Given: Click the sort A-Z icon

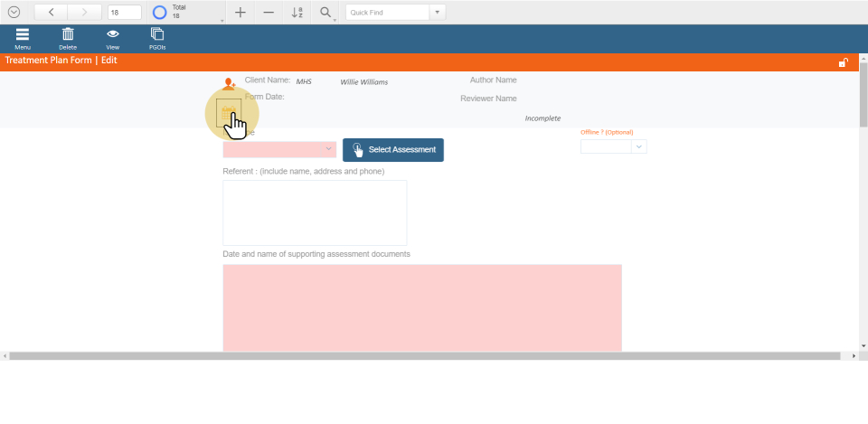Looking at the screenshot, I should pos(297,13).
